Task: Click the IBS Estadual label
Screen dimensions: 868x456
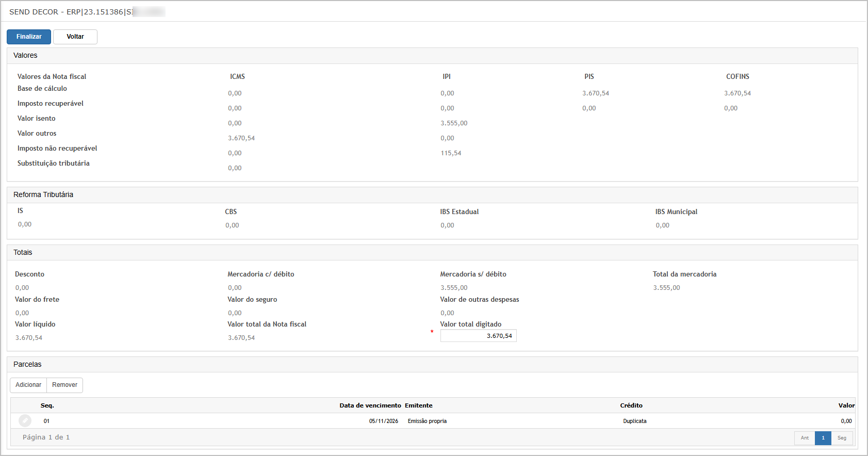Action: tap(460, 212)
